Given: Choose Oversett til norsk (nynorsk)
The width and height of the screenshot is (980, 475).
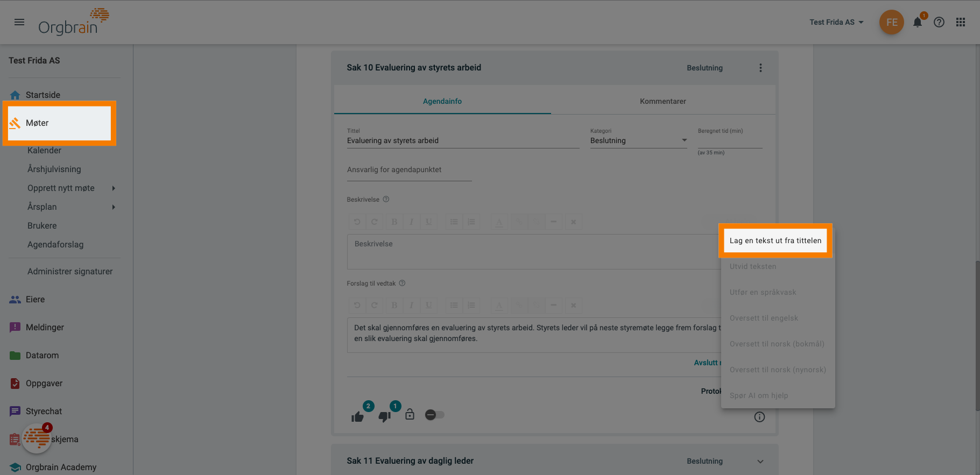Looking at the screenshot, I should pos(778,370).
